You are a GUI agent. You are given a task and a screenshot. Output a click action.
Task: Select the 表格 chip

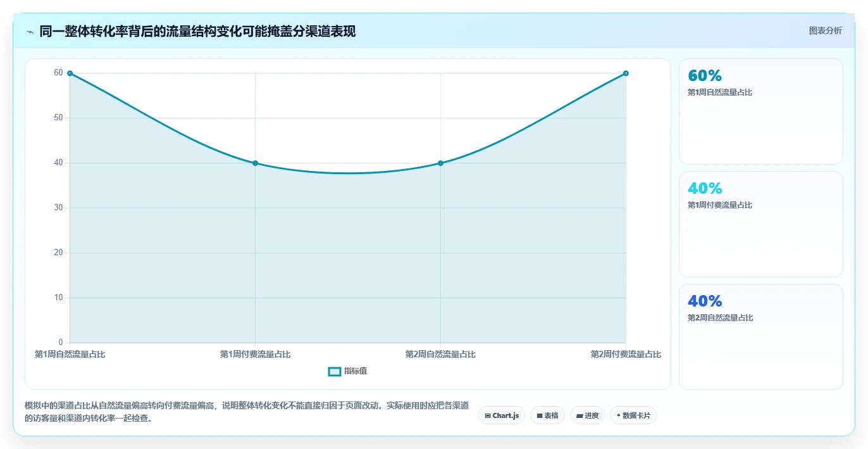(547, 415)
